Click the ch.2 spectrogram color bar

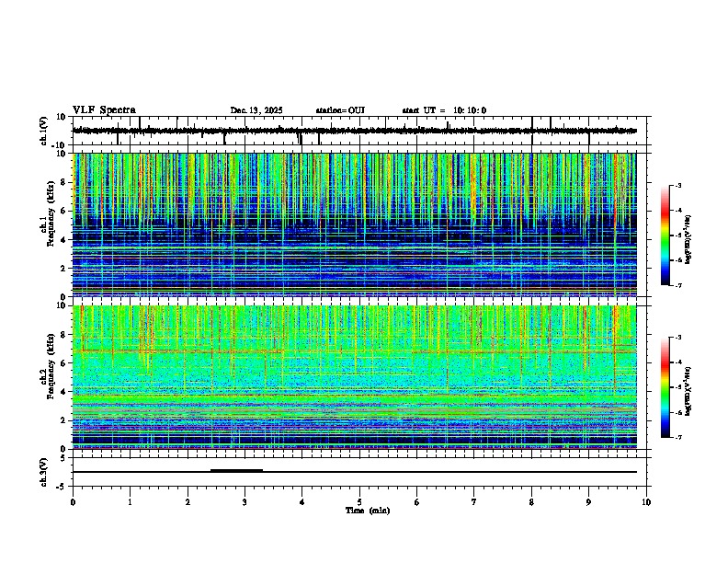(x=665, y=387)
